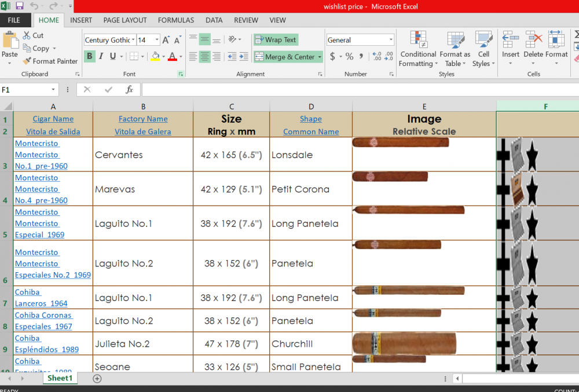Click the bottom align icon
The height and width of the screenshot is (392, 579).
coord(217,39)
